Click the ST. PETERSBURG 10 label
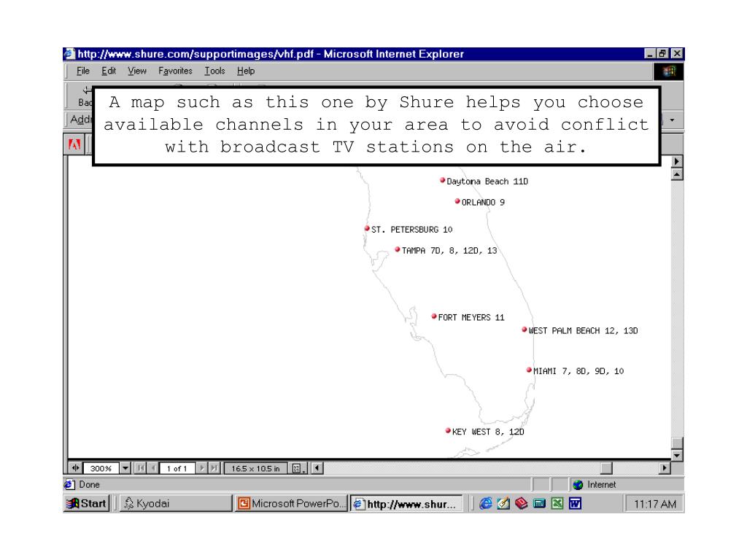 tap(412, 230)
